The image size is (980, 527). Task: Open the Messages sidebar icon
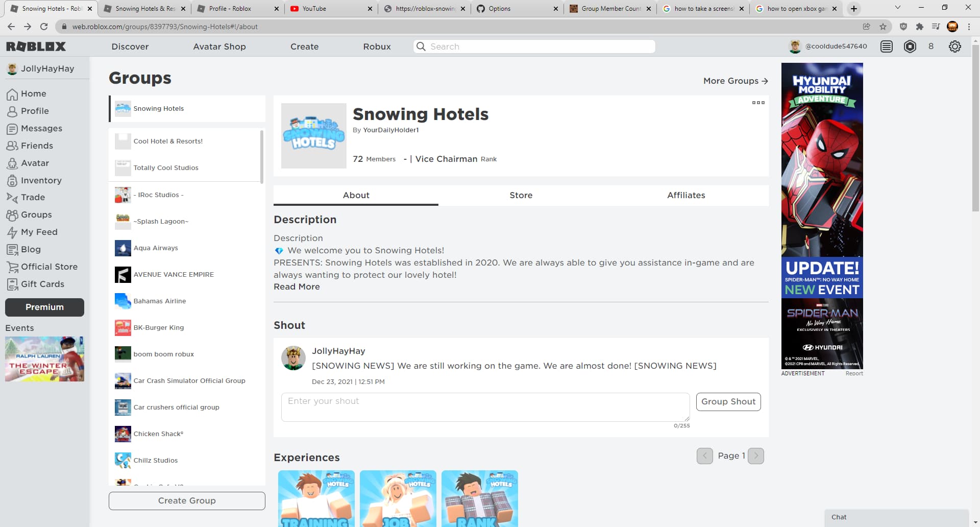12,129
